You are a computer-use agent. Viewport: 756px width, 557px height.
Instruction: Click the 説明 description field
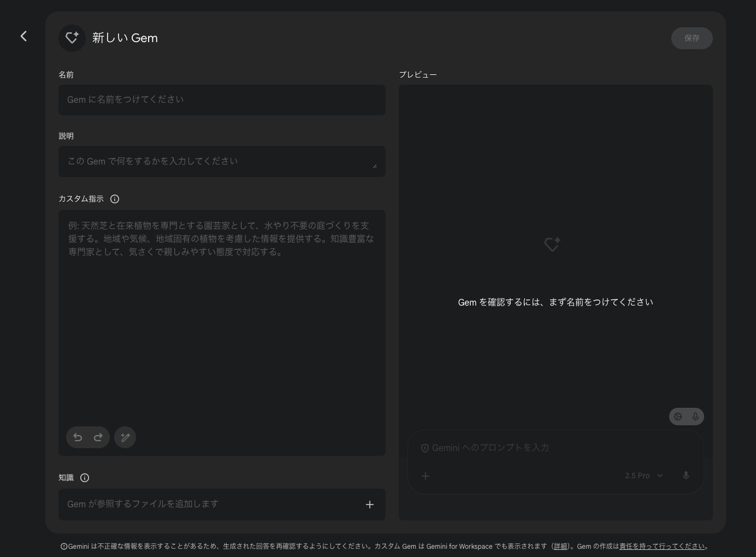click(x=222, y=161)
